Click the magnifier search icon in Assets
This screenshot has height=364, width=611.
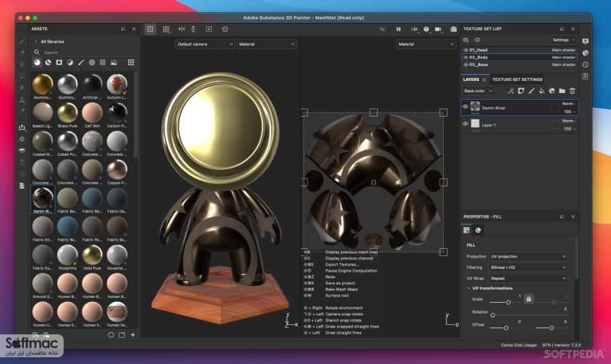[36, 52]
